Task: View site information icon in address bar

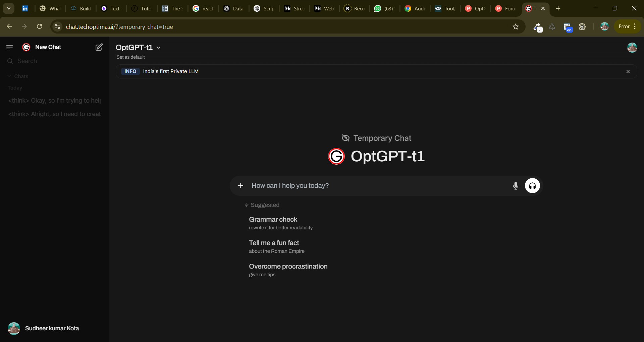Action: coord(57,26)
